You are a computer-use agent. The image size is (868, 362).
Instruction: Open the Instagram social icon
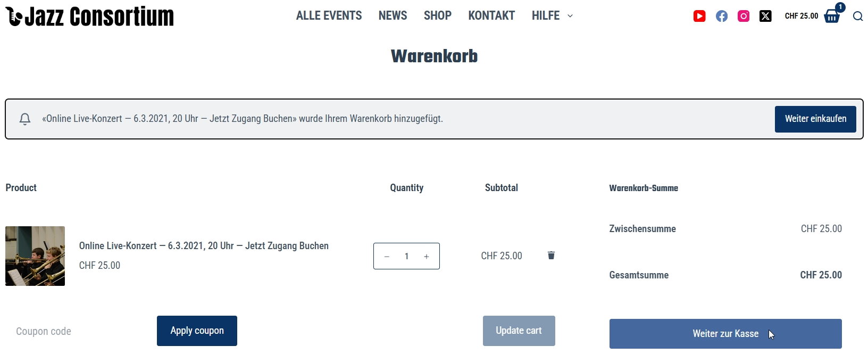pyautogui.click(x=744, y=16)
